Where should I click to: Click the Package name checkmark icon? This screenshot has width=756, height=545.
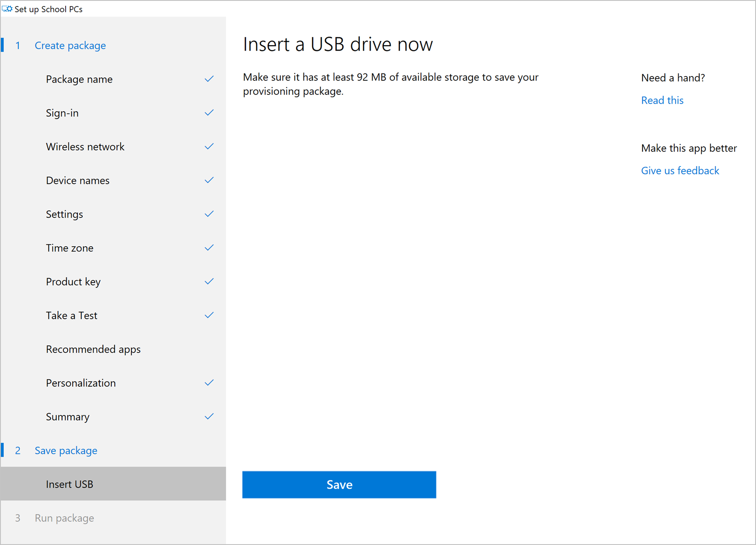coord(209,79)
